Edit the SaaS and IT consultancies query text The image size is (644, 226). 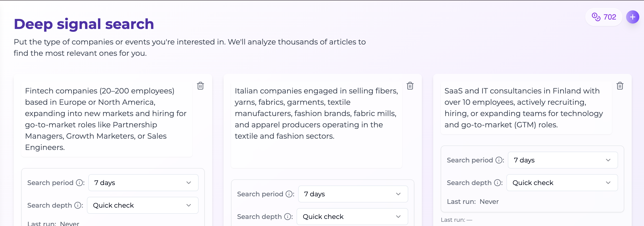[x=526, y=108]
